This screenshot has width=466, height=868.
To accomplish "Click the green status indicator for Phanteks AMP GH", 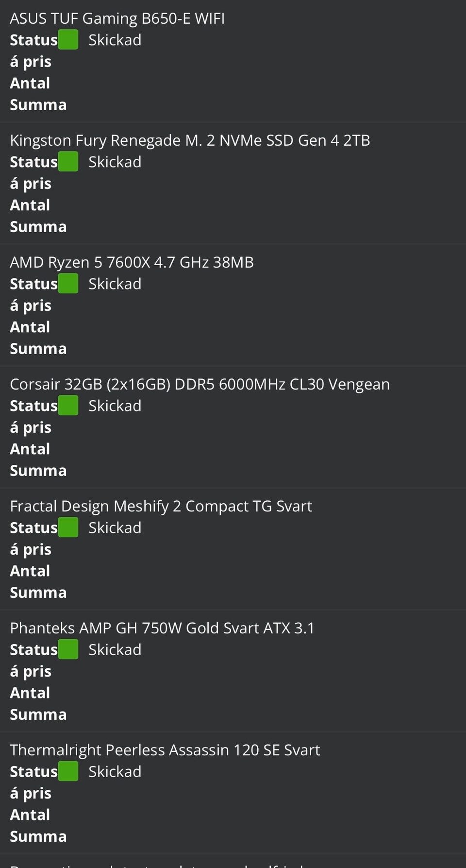I will point(68,649).
